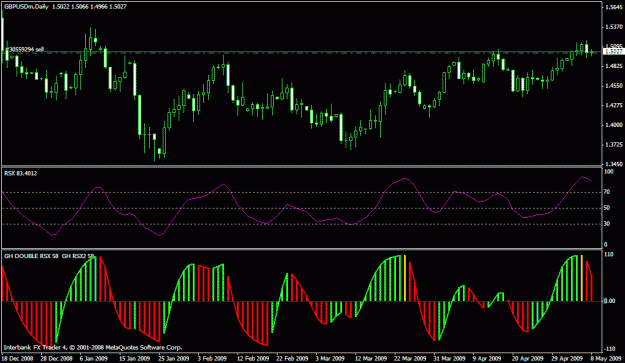Click the 1.4000 price axis label
This screenshot has width=625, height=363.
tap(613, 125)
